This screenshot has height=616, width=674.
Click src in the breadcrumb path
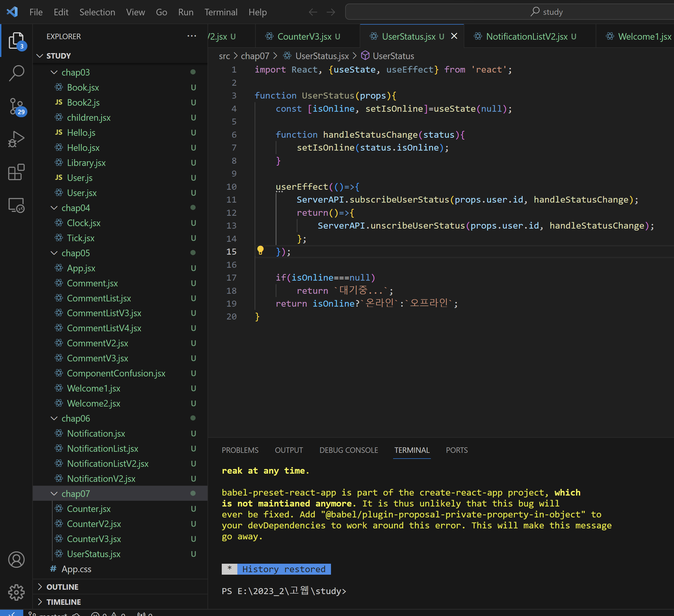[x=224, y=56]
